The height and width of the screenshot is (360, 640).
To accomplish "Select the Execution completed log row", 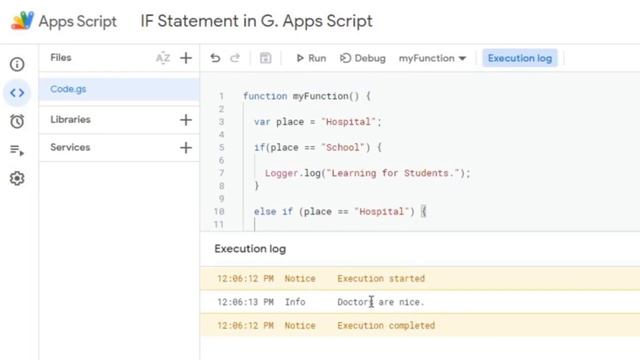I will (420, 325).
